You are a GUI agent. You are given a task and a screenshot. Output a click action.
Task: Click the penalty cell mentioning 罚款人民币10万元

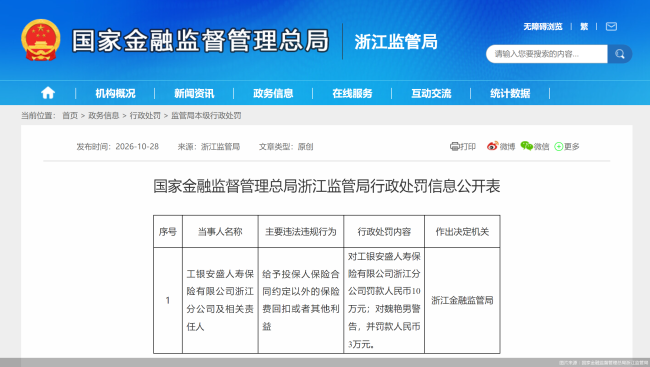point(384,300)
